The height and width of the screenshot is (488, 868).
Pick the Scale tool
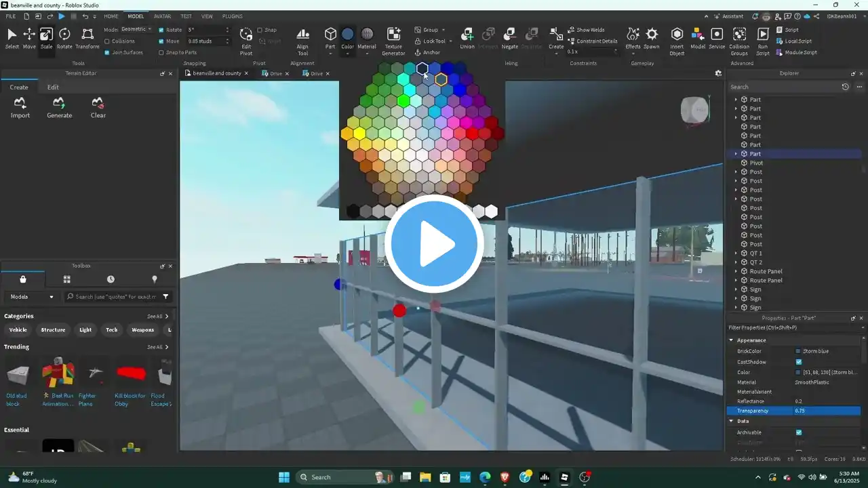(46, 39)
